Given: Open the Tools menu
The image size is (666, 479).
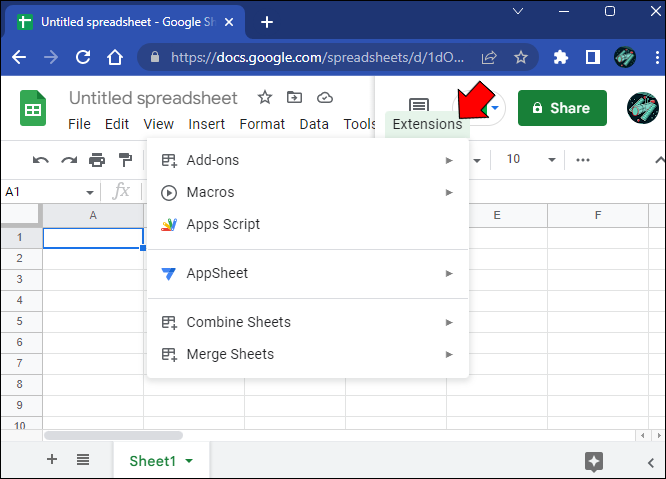Looking at the screenshot, I should click(x=359, y=124).
